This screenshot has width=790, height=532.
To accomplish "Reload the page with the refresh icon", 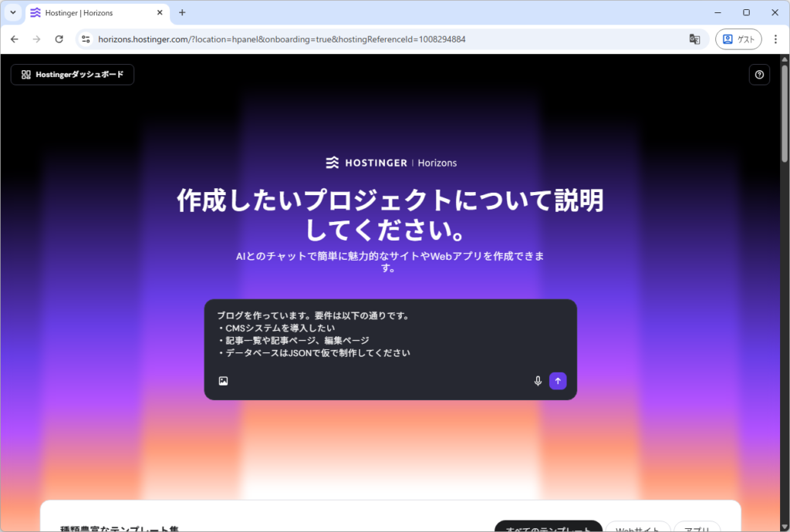I will click(x=59, y=39).
